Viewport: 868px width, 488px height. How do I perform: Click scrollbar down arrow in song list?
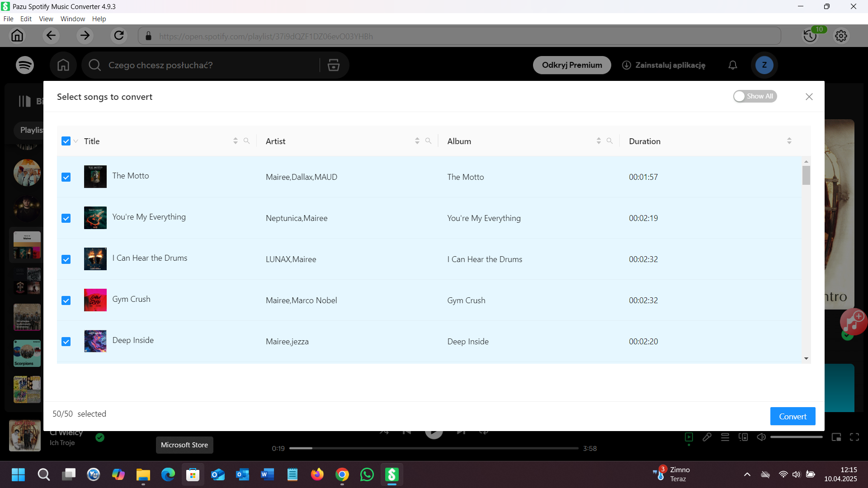(x=806, y=358)
